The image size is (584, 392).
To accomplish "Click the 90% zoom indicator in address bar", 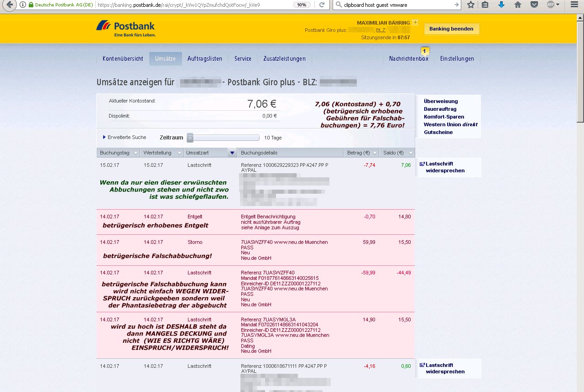I will [301, 5].
